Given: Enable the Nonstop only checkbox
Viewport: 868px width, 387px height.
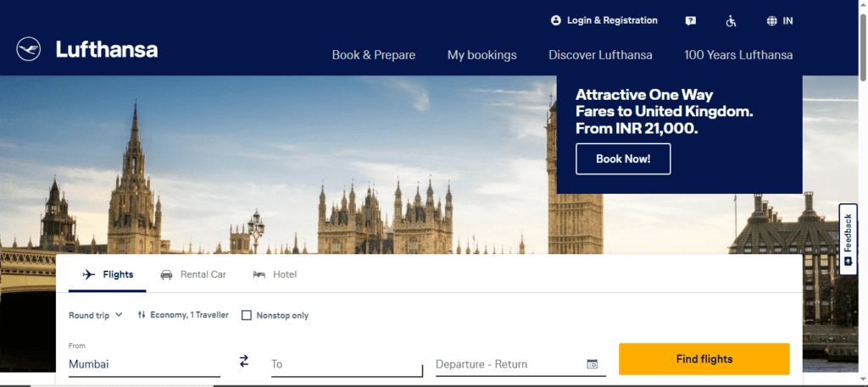Looking at the screenshot, I should pos(247,315).
